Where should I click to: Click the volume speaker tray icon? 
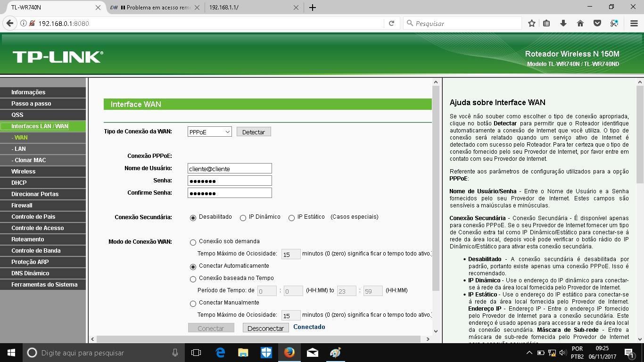pos(562,353)
